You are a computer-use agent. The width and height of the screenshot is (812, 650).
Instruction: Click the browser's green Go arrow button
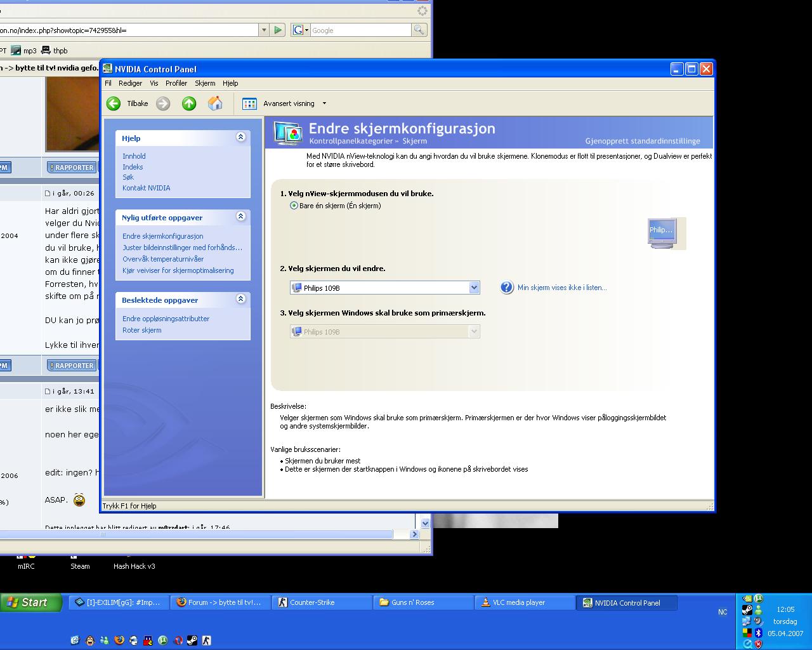(x=278, y=30)
